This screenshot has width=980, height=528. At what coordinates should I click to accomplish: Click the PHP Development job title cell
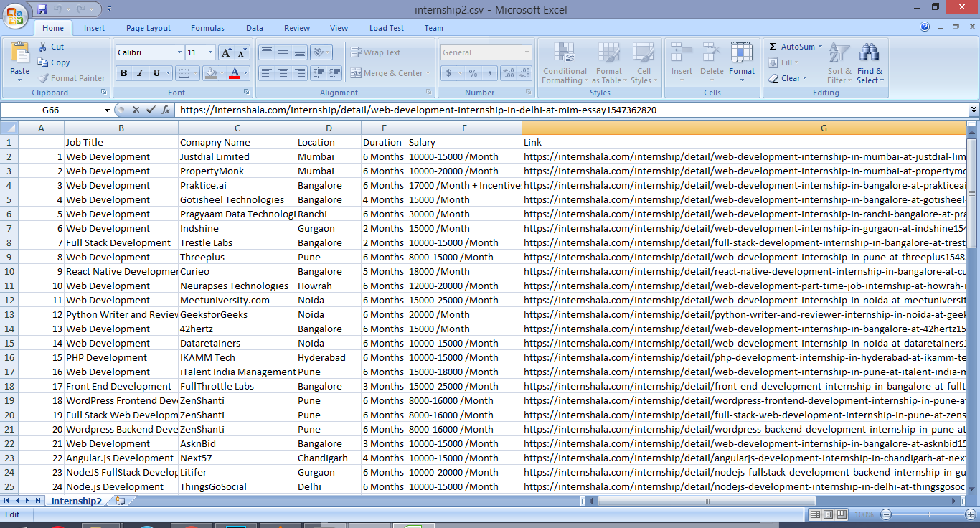pos(121,357)
